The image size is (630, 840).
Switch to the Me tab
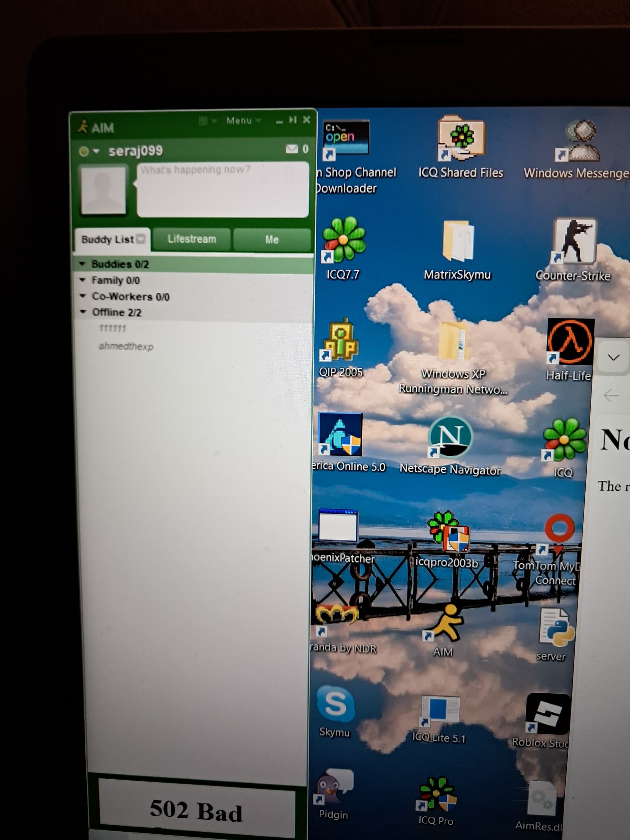point(272,240)
